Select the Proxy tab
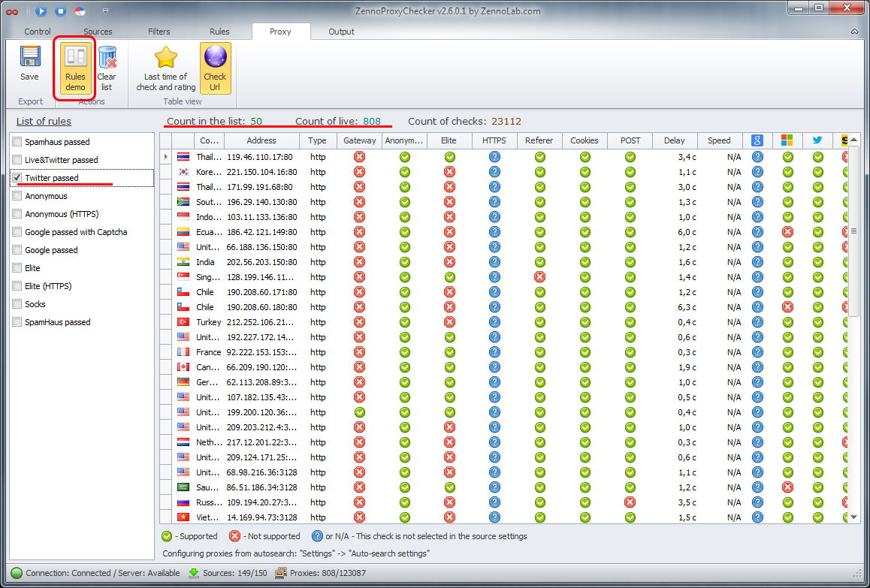Image resolution: width=870 pixels, height=588 pixels. (x=280, y=32)
